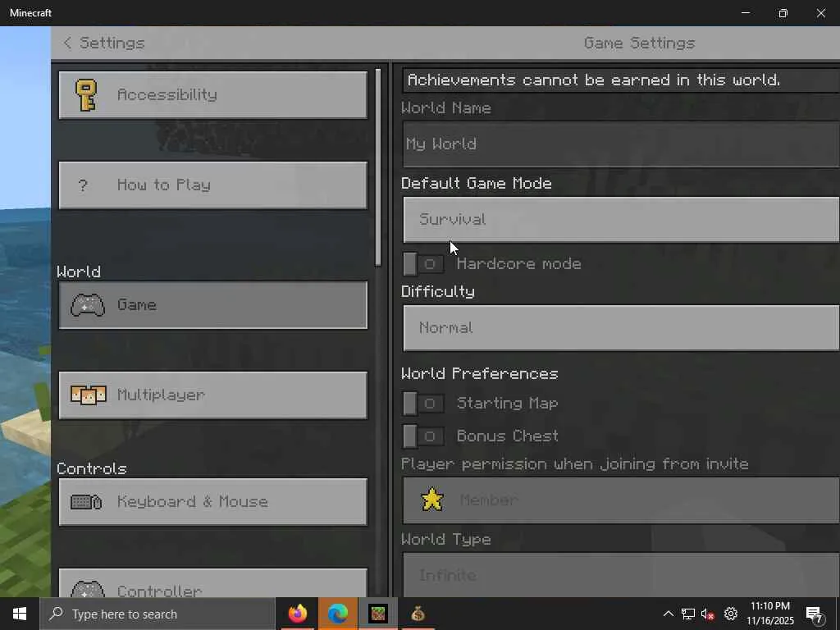Click the keyboard icon beside Keyboard & Mouse
The image size is (840, 630).
[86, 502]
